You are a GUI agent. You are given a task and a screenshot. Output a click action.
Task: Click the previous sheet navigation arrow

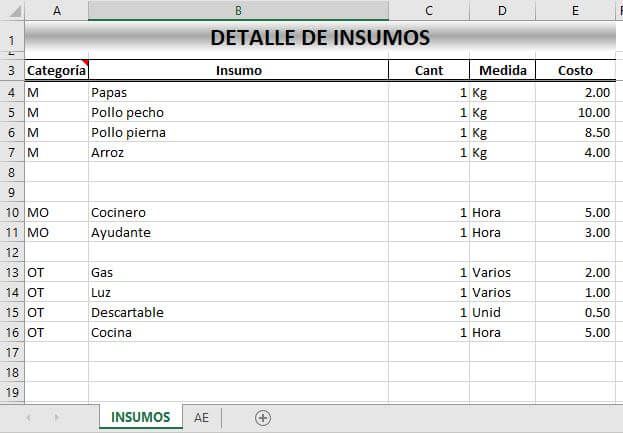pyautogui.click(x=28, y=418)
